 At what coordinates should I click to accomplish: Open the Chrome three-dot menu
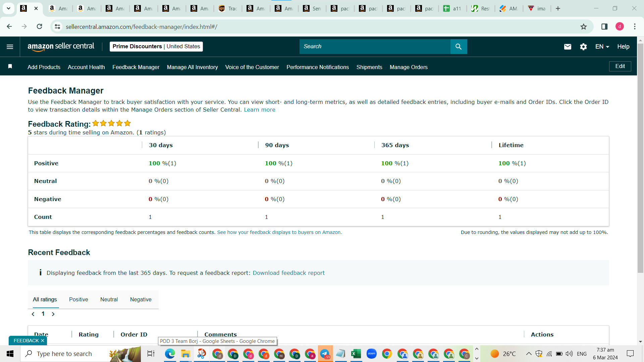pos(635,26)
